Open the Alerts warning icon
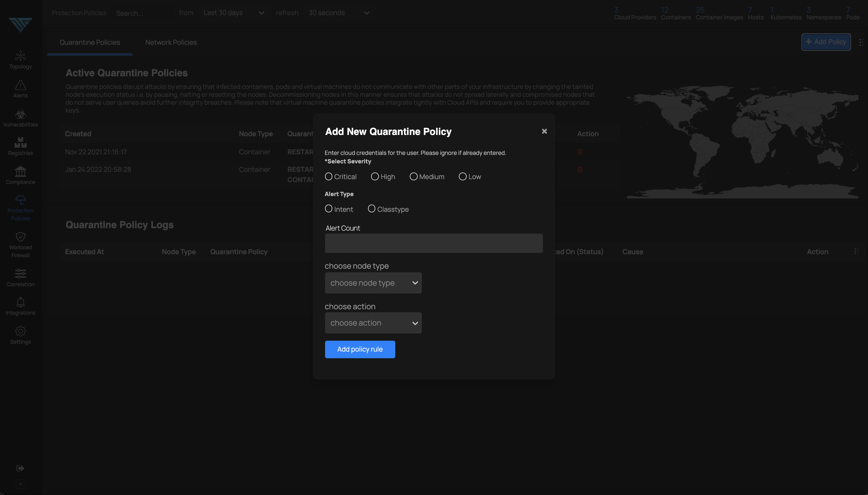Viewport: 868px width, 495px height. 20,85
